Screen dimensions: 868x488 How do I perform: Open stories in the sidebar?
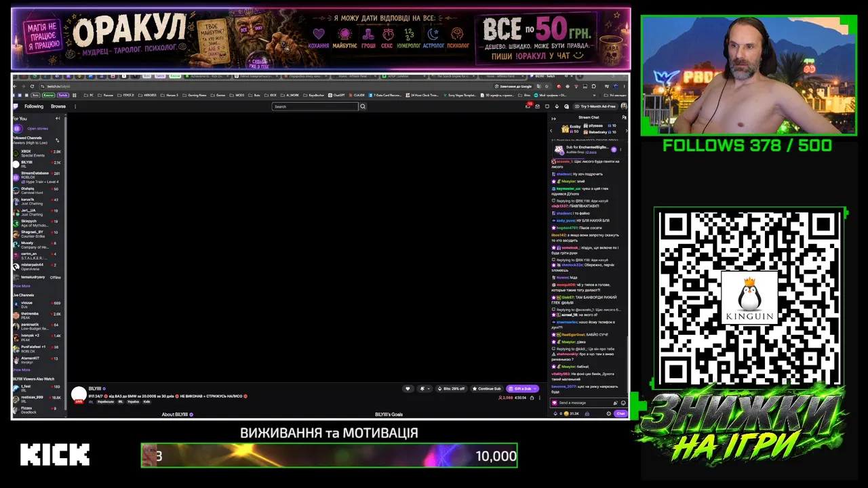(x=37, y=128)
